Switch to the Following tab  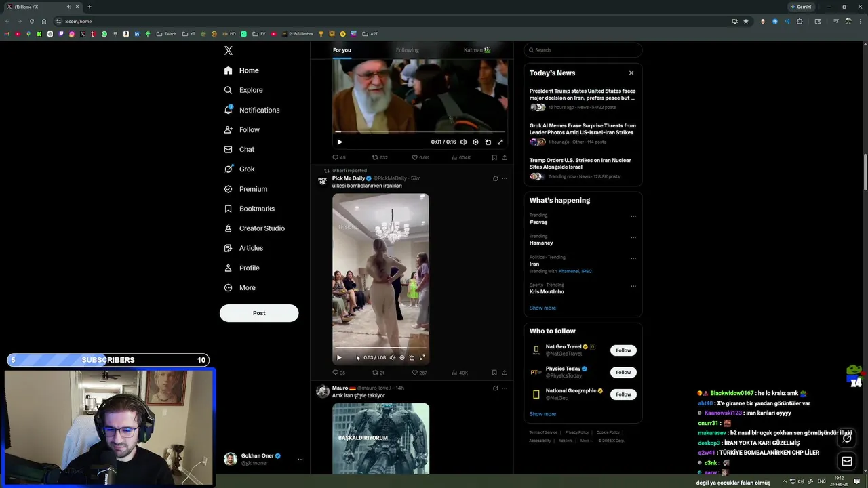pos(408,50)
